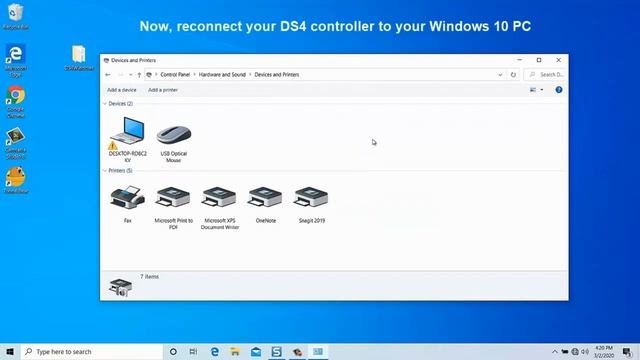Viewport: 640px width, 360px height.
Task: Refresh the Devices and Printers view
Action: click(513, 75)
